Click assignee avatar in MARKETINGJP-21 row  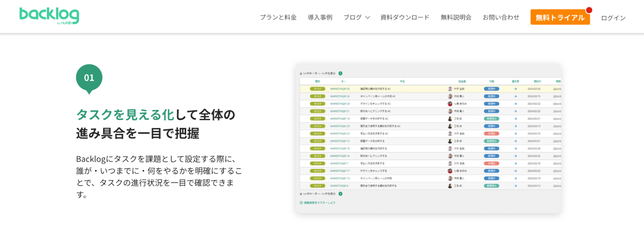coord(450,111)
